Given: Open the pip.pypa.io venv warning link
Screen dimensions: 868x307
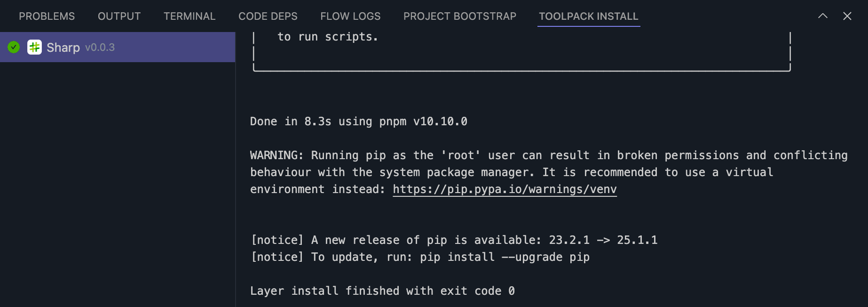Looking at the screenshot, I should coord(504,189).
